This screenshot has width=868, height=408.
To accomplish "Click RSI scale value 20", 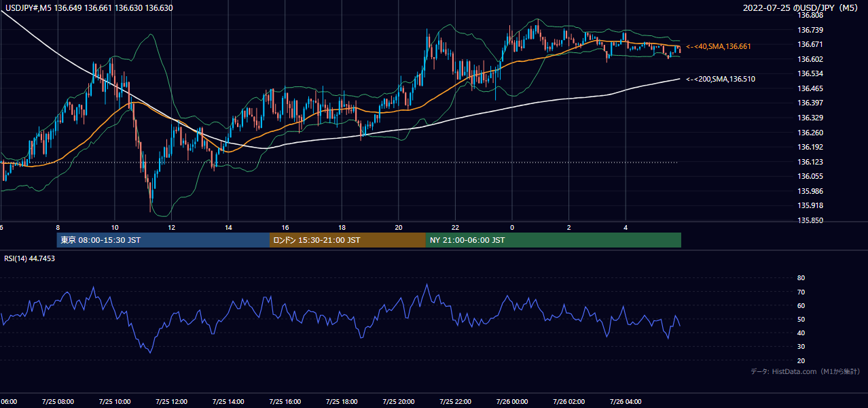I will click(801, 360).
